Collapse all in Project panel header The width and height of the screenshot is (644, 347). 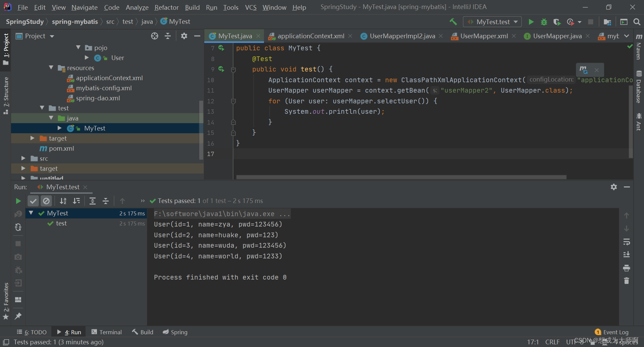tap(168, 36)
